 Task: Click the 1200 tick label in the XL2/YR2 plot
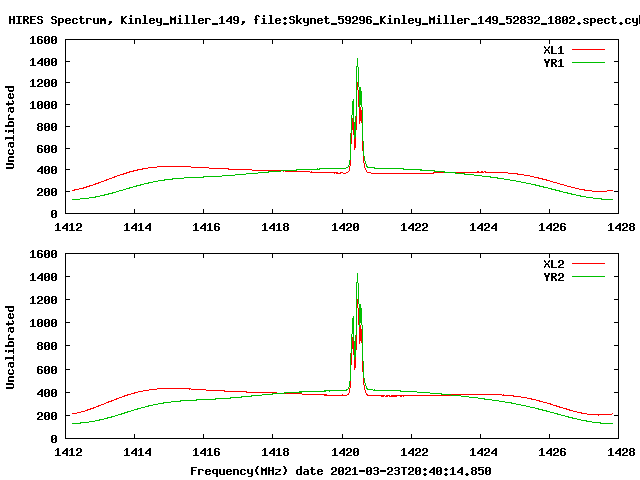[43, 300]
